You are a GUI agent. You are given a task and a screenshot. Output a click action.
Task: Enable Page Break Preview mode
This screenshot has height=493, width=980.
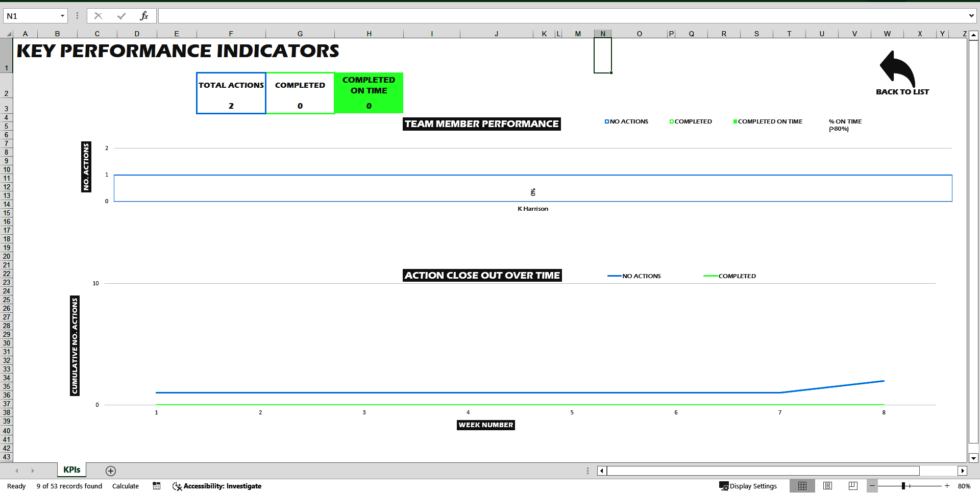coord(852,486)
